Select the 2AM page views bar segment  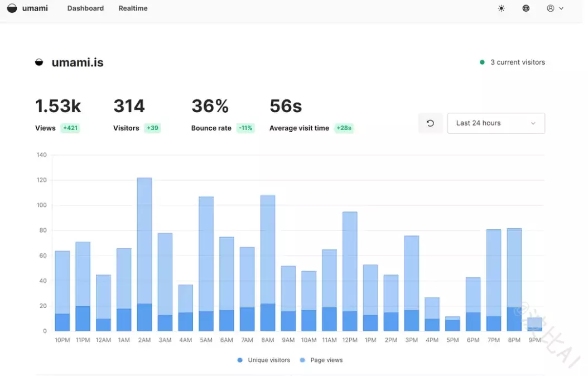(x=144, y=240)
